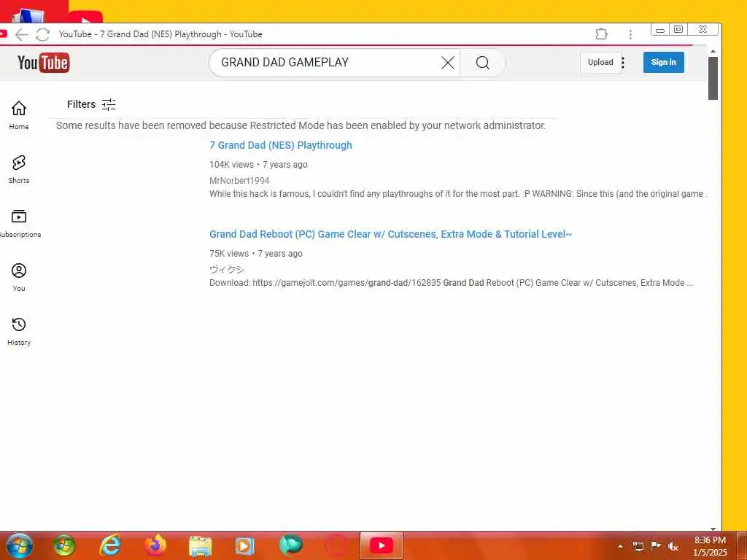This screenshot has width=747, height=560.
Task: Click the 75K views text
Action: tap(229, 254)
